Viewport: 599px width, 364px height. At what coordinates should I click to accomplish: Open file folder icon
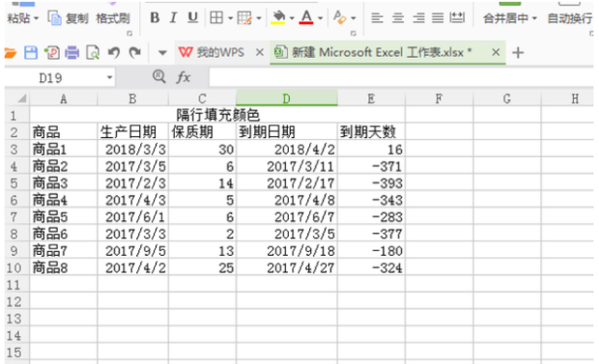point(11,52)
